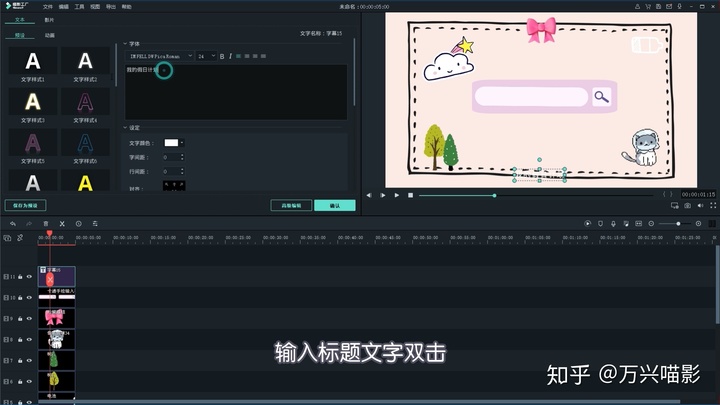Click the 高级编辑 button

tap(291, 205)
